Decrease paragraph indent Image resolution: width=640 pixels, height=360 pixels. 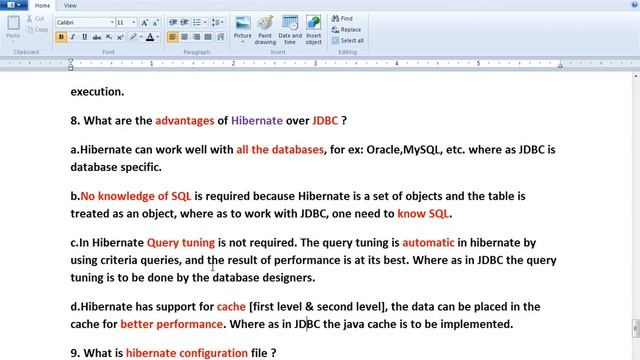pos(173,22)
